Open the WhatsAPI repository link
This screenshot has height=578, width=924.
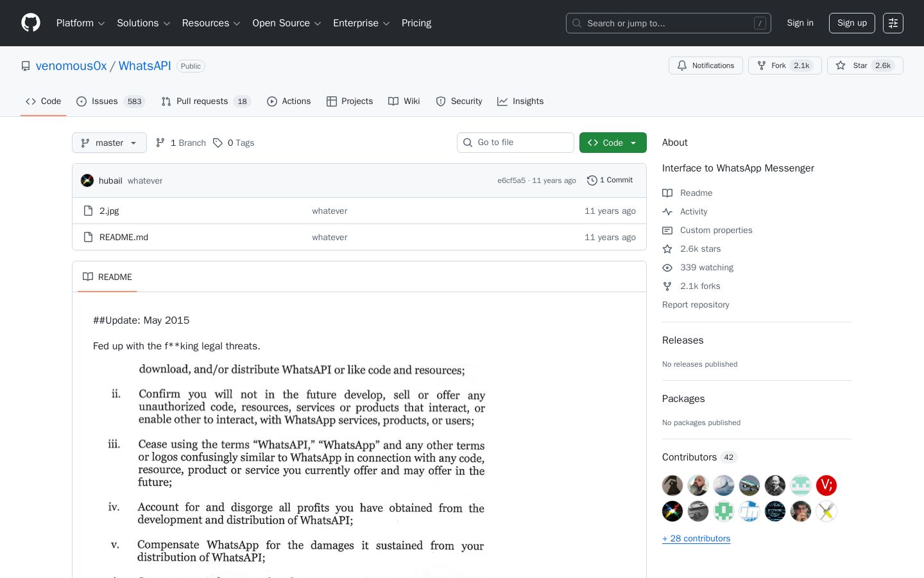(x=145, y=66)
